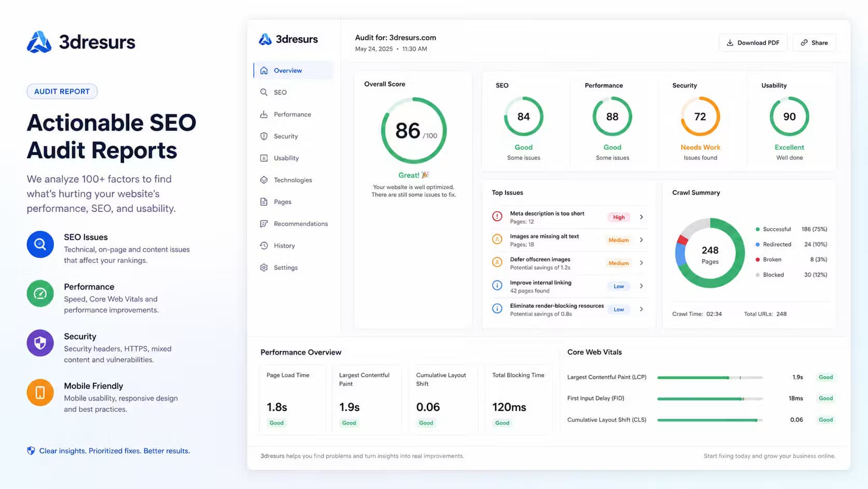Click the Performance score 88 ring
The width and height of the screenshot is (868, 489).
pyautogui.click(x=612, y=116)
